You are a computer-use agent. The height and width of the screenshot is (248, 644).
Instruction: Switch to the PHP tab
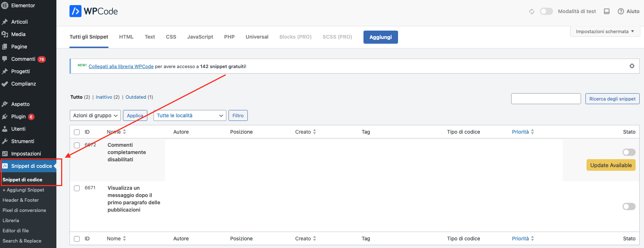(x=229, y=37)
